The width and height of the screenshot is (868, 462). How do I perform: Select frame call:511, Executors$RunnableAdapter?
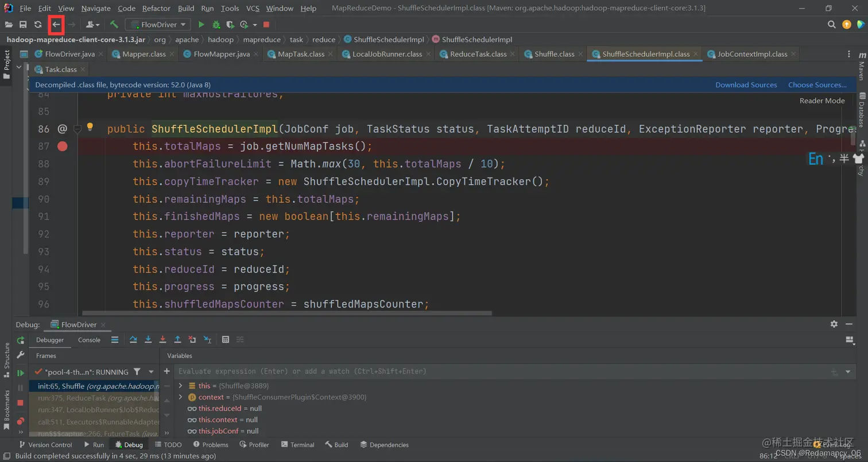pos(94,422)
